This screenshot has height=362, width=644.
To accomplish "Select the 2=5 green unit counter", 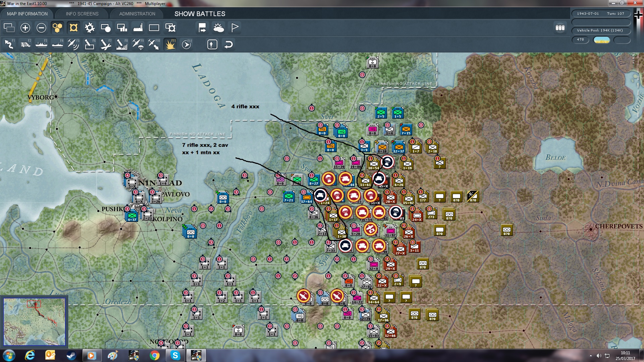I will [381, 113].
